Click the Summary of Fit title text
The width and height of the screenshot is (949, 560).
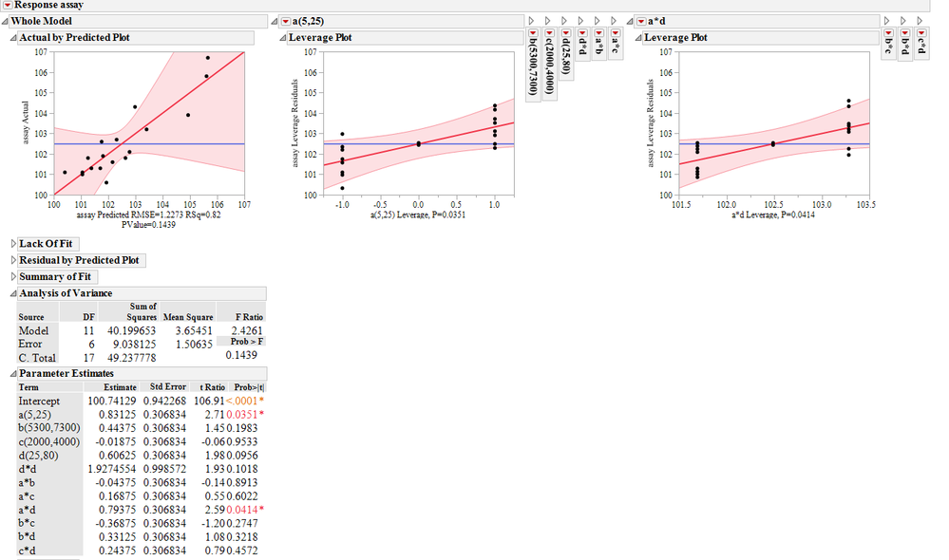[x=55, y=276]
